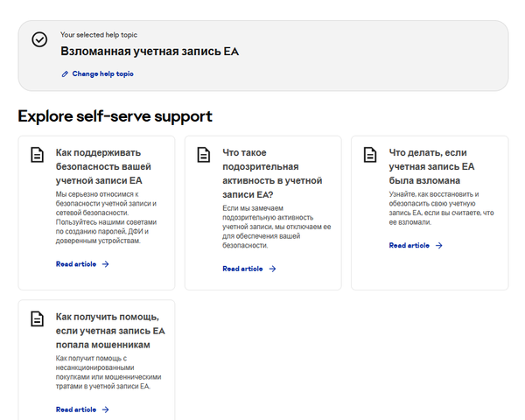Click arrow icon on account safety Read article
525x420 pixels.
point(106,263)
